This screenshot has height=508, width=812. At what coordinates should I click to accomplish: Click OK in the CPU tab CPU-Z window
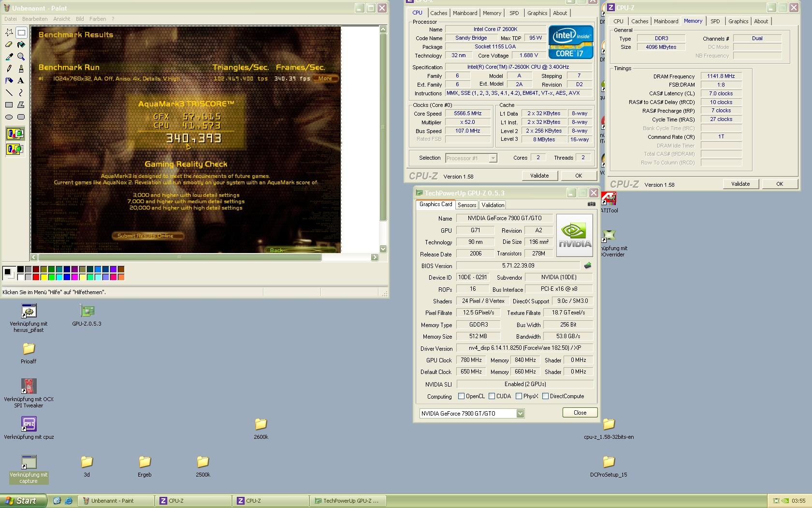[x=579, y=176]
